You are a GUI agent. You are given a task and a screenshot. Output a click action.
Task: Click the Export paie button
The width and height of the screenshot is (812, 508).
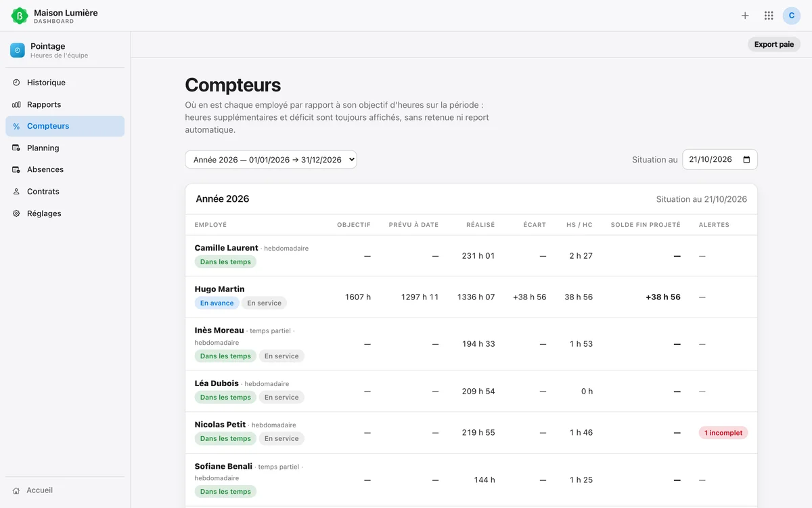(x=774, y=45)
